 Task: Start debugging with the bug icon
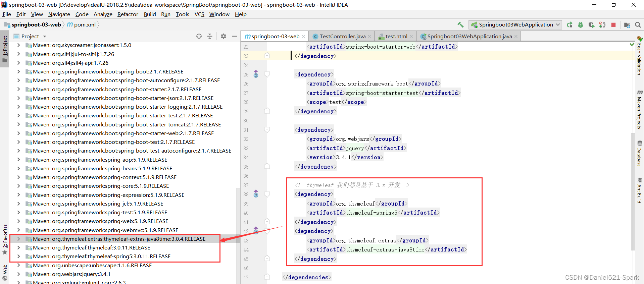click(x=581, y=25)
